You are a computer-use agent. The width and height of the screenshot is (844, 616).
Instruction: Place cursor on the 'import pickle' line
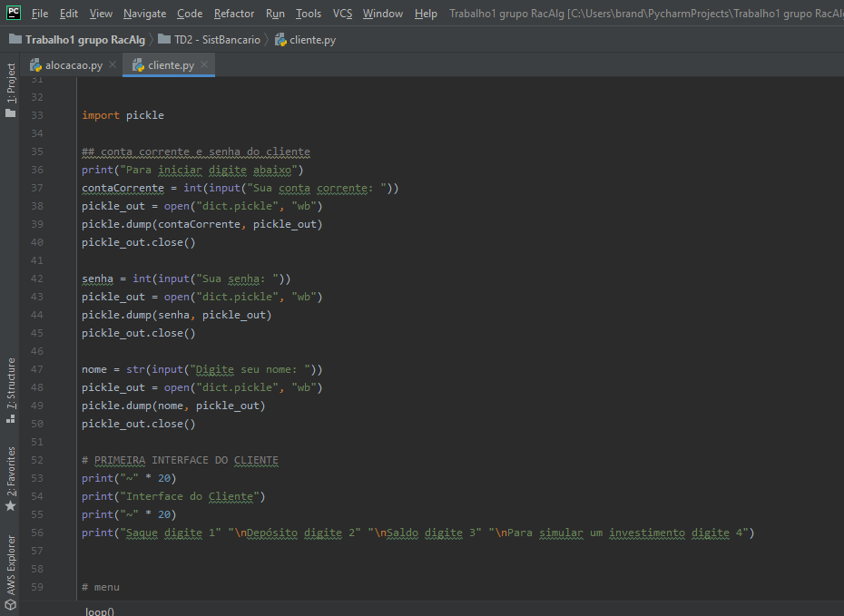(123, 115)
